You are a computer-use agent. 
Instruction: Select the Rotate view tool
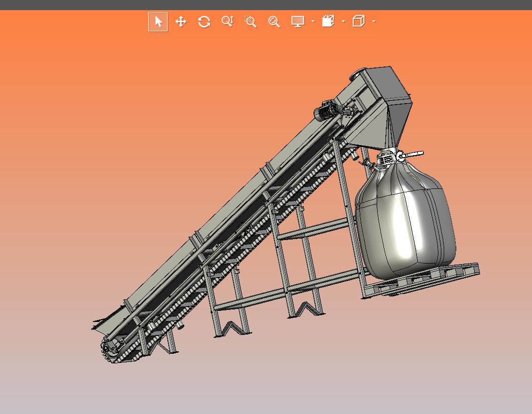click(204, 22)
